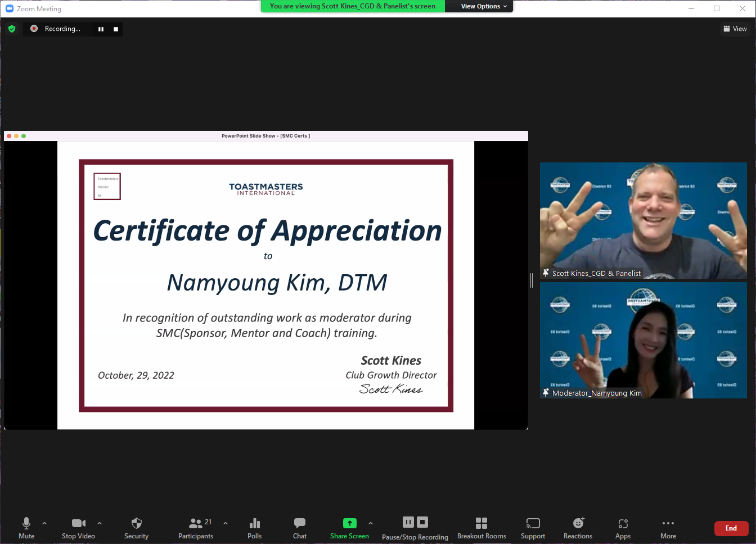Expand the arrow next to Participants
This screenshot has height=544, width=756.
[226, 523]
